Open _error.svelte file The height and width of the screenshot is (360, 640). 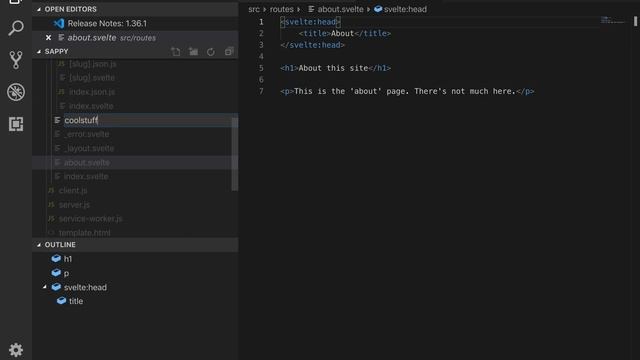[87, 134]
